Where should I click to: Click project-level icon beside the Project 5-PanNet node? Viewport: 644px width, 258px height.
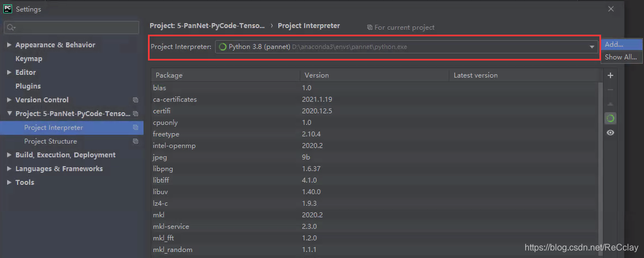click(135, 114)
